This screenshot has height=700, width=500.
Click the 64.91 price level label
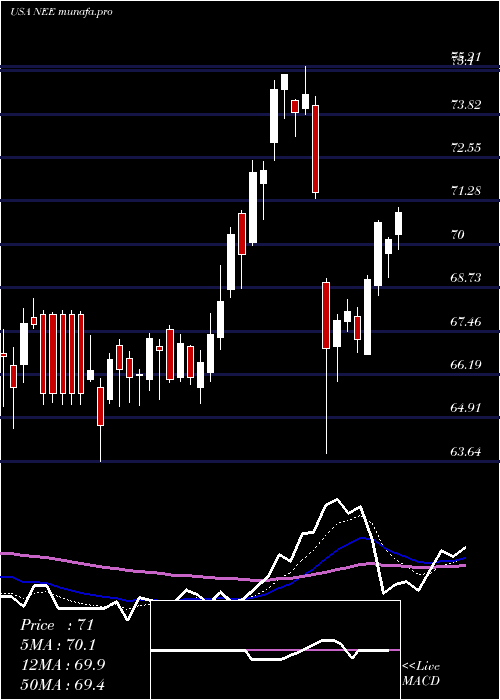click(466, 407)
